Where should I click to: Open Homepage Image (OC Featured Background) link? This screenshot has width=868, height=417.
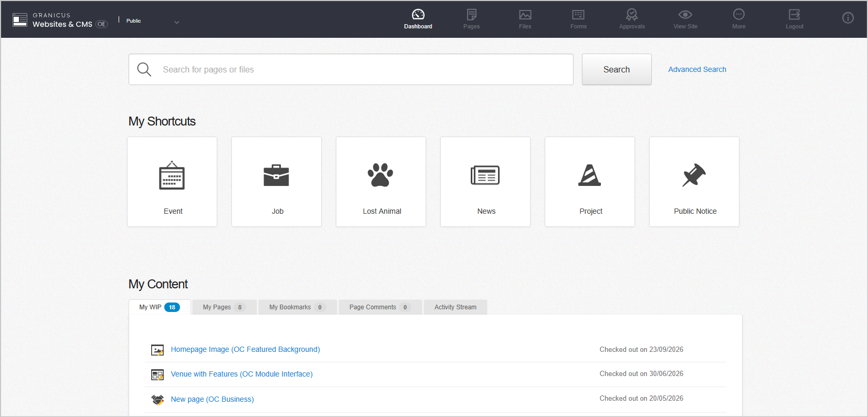click(x=245, y=349)
